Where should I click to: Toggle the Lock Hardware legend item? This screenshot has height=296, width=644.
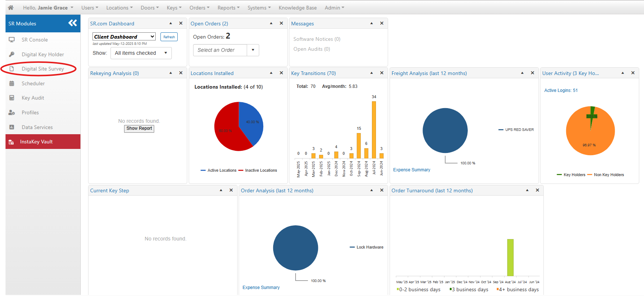[x=367, y=247]
